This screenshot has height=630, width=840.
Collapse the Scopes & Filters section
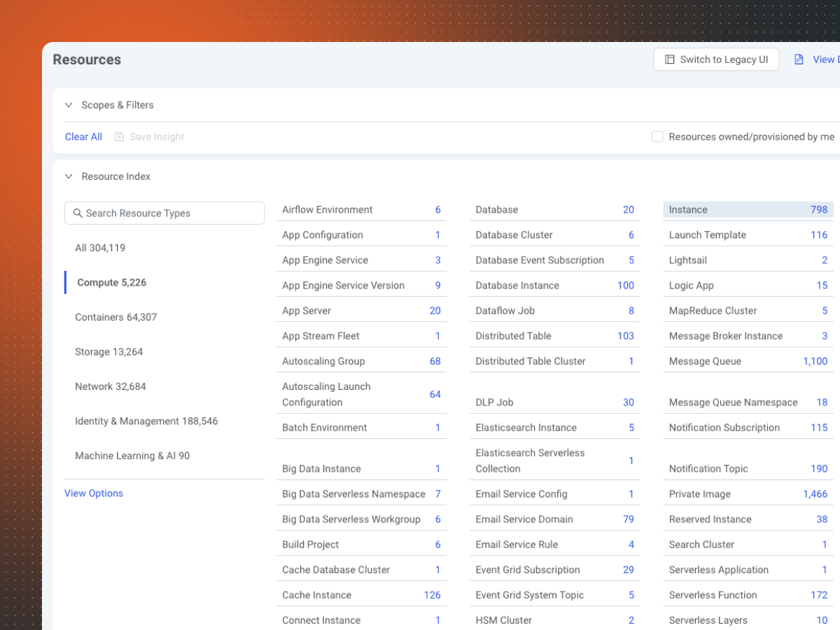(x=69, y=105)
